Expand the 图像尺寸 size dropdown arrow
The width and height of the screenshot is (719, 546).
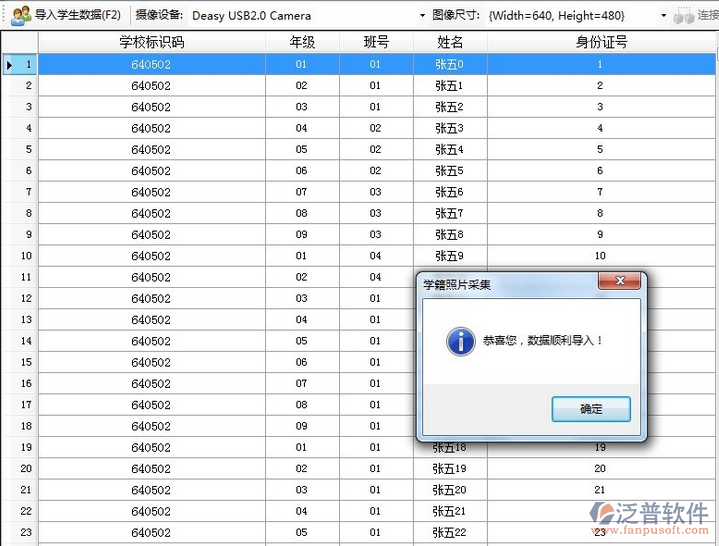(663, 16)
